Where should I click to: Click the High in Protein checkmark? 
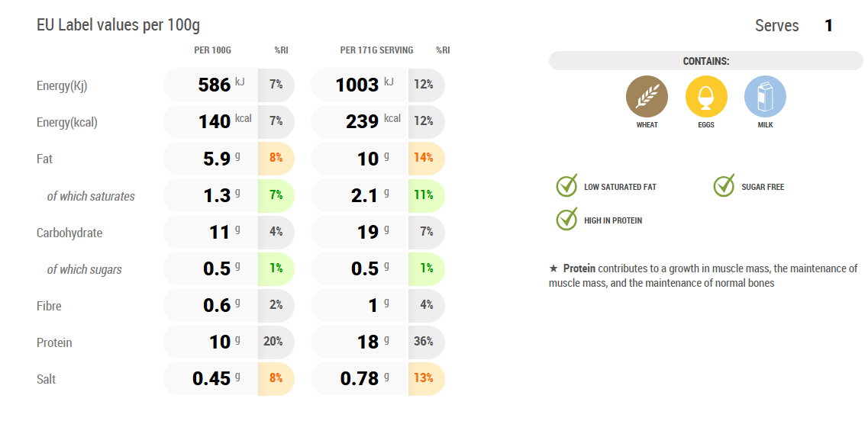coord(566,220)
